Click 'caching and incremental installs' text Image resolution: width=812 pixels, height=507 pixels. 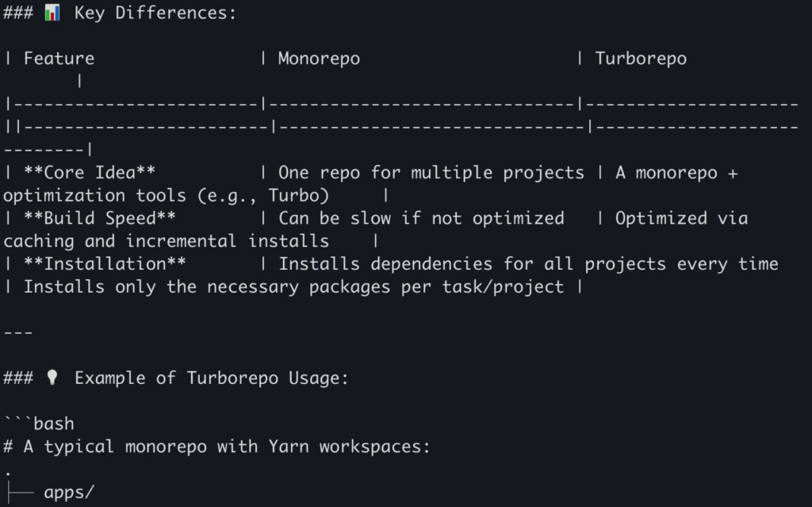(x=167, y=241)
